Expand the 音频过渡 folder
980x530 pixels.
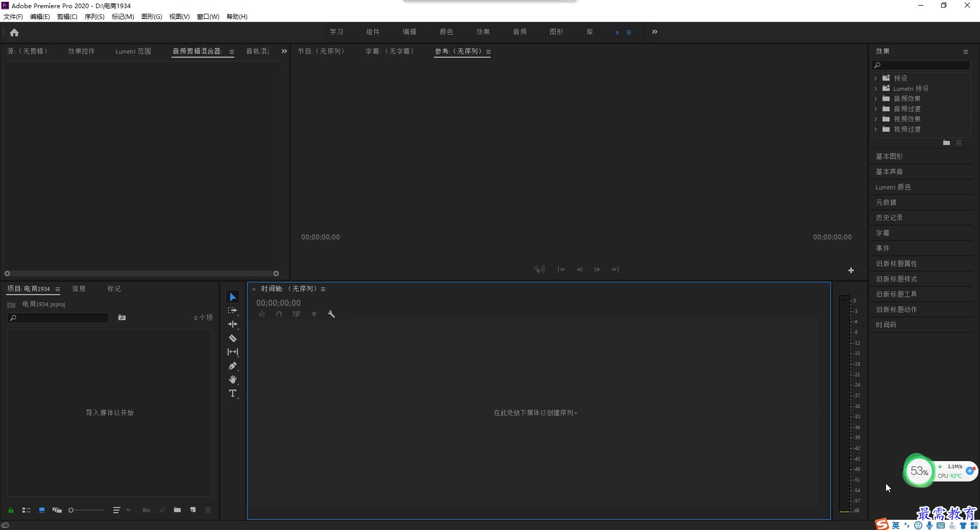click(876, 109)
